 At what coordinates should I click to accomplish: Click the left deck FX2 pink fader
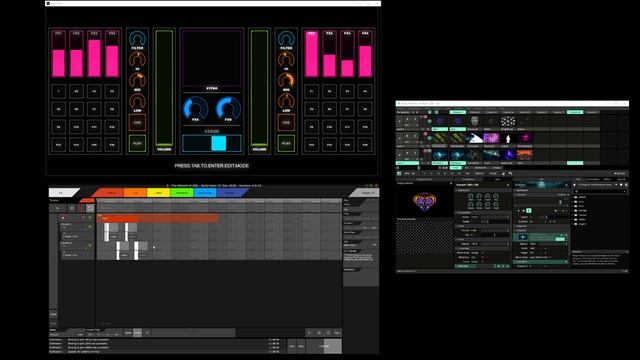click(76, 54)
